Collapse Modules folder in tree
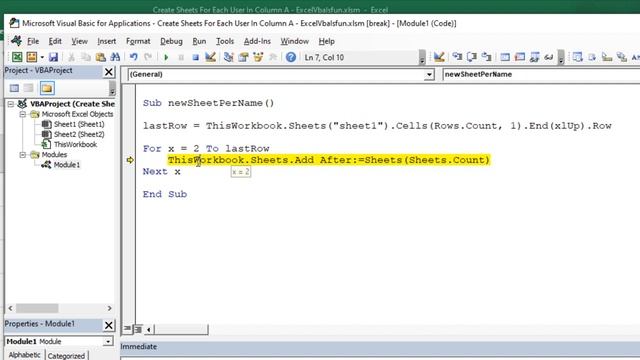Screen dimensions: 640x360 point(23,155)
